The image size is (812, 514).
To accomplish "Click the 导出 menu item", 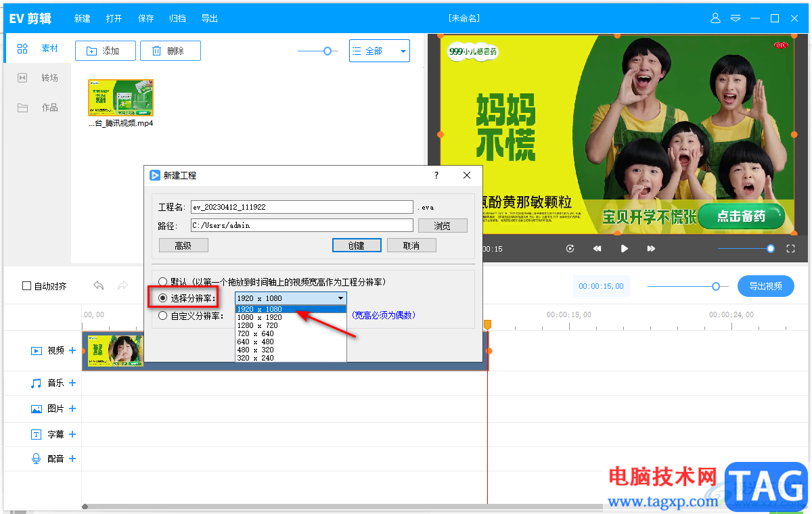I will tap(210, 18).
